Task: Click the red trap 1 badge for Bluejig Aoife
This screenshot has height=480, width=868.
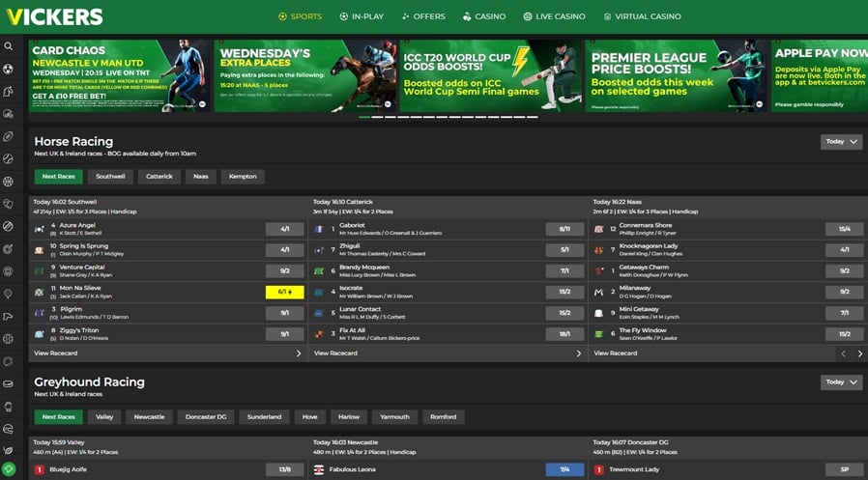Action: coord(40,469)
